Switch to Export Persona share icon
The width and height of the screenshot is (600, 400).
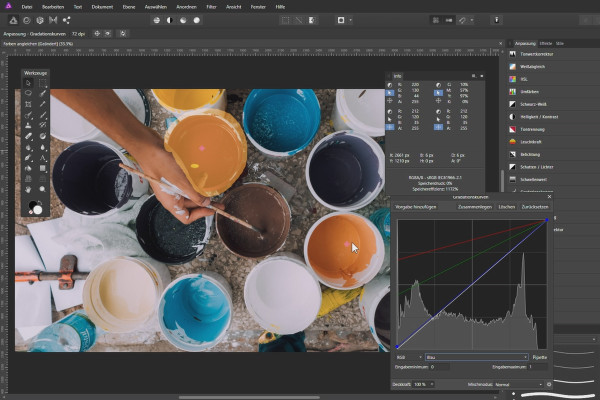pos(66,20)
